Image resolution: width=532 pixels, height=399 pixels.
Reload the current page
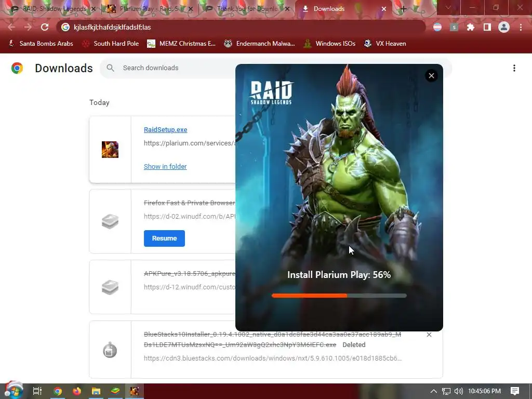tap(45, 27)
